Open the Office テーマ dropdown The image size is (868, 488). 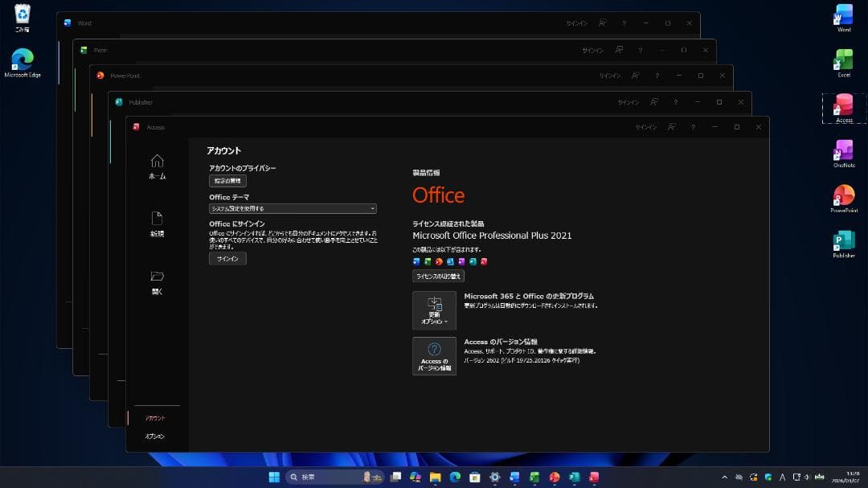point(292,208)
